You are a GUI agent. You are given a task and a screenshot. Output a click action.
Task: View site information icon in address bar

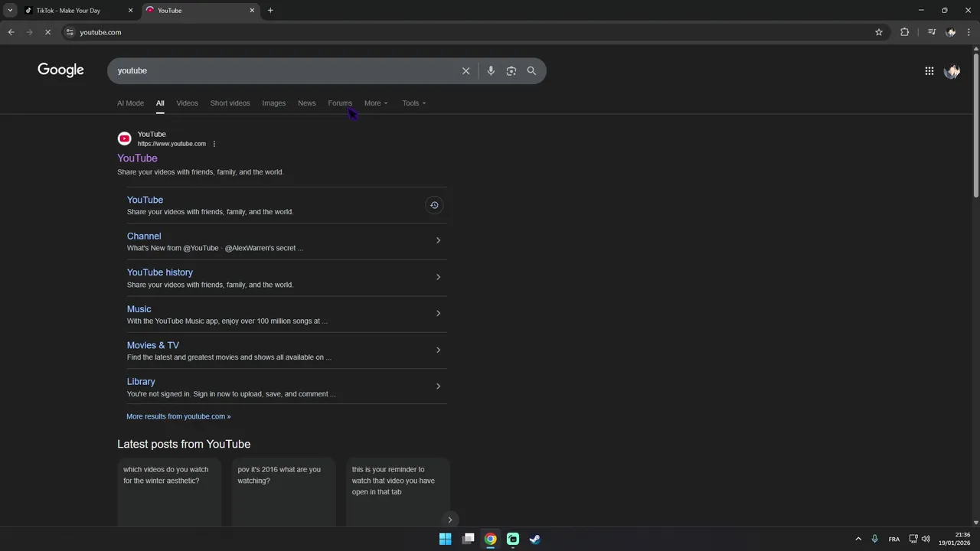[70, 32]
